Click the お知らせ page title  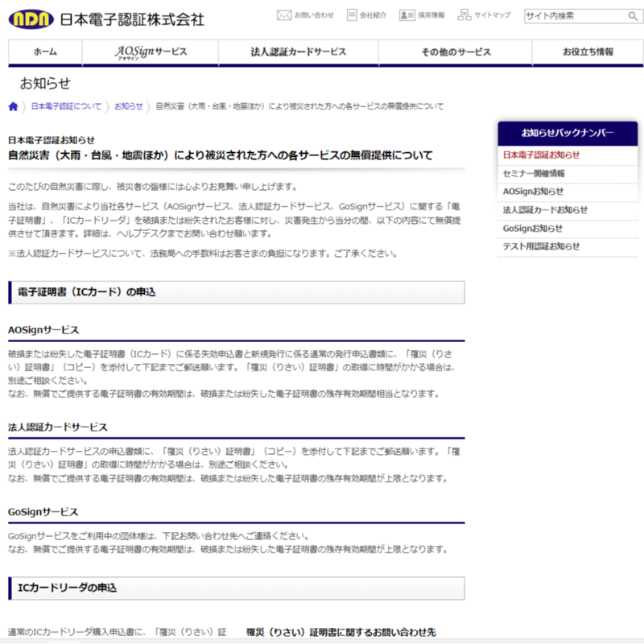click(45, 84)
